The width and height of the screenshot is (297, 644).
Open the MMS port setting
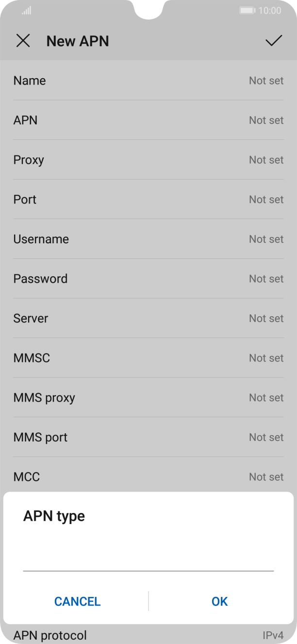[148, 437]
